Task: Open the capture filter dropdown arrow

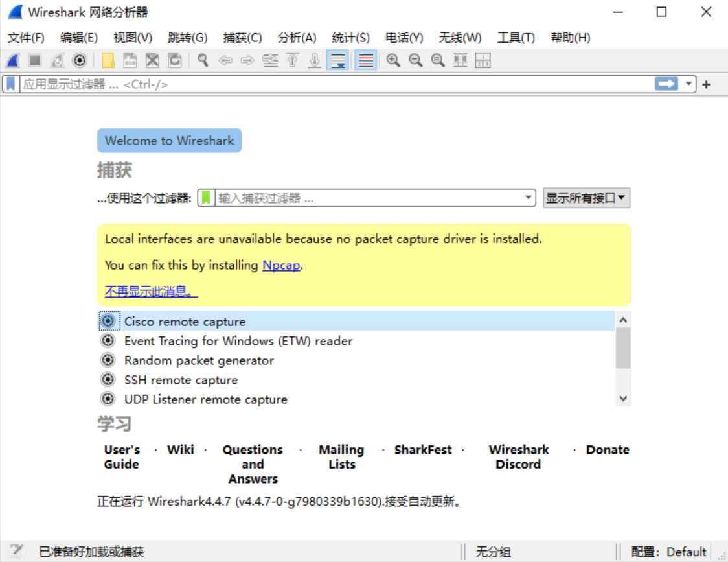Action: [527, 198]
